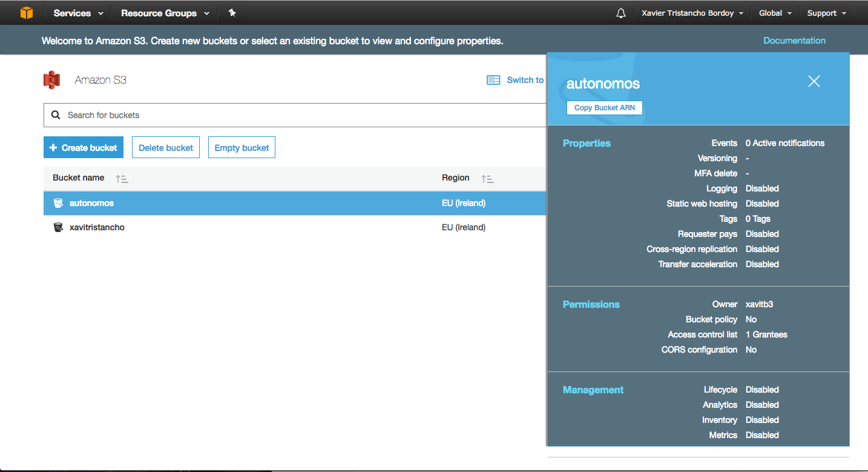Click the MFA delete label

pos(715,173)
